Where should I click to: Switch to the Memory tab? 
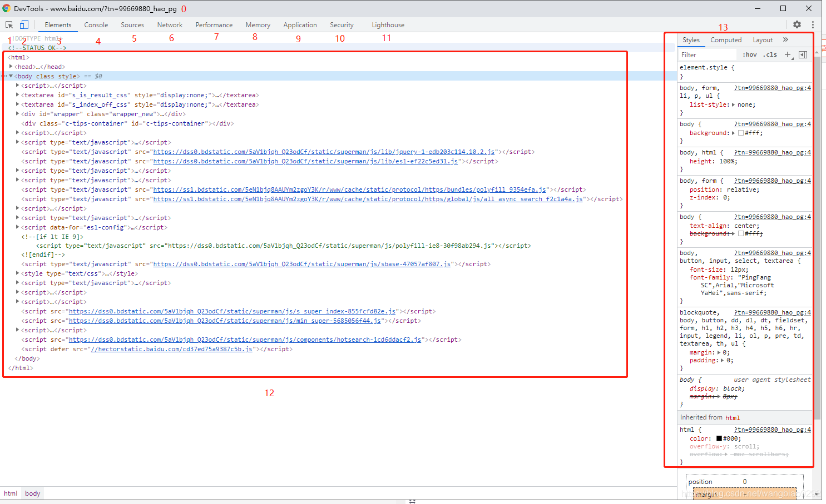click(258, 25)
